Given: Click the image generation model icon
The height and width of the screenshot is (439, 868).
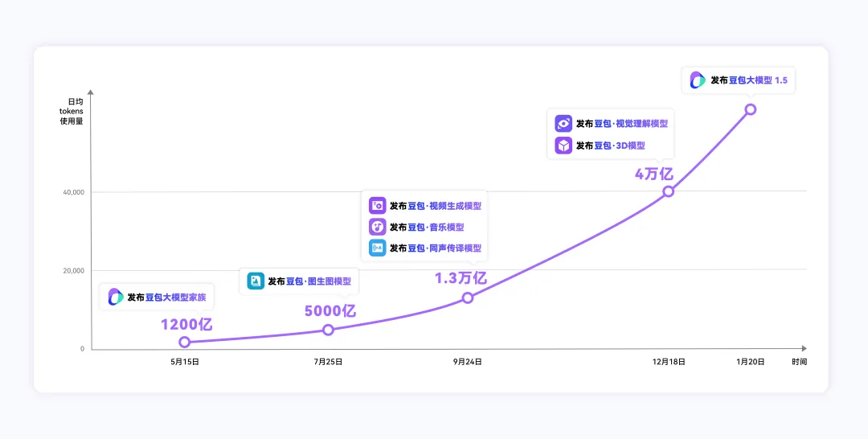Looking at the screenshot, I should click(256, 281).
